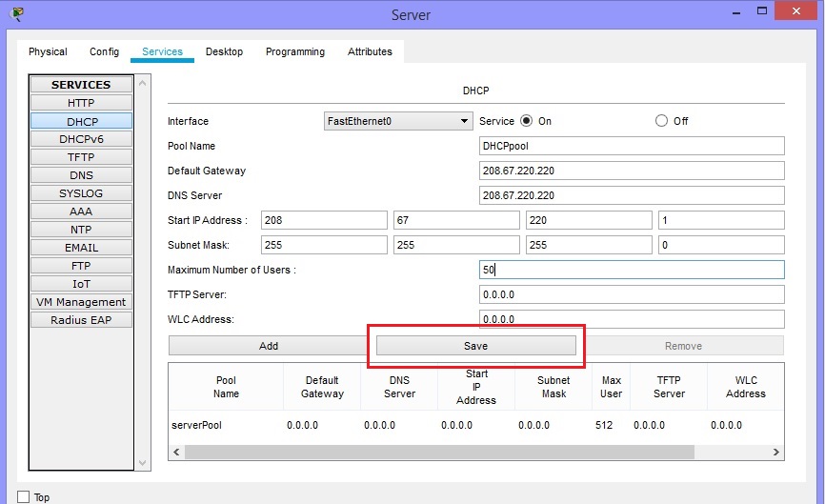Select FTP in the services list

tap(81, 266)
